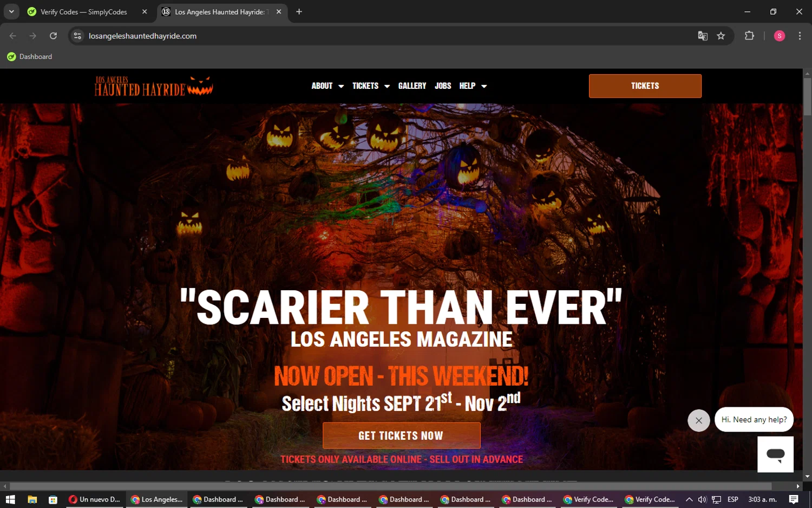Open the clock showing 3:03 a. m.
812x508 pixels.
pyautogui.click(x=762, y=499)
